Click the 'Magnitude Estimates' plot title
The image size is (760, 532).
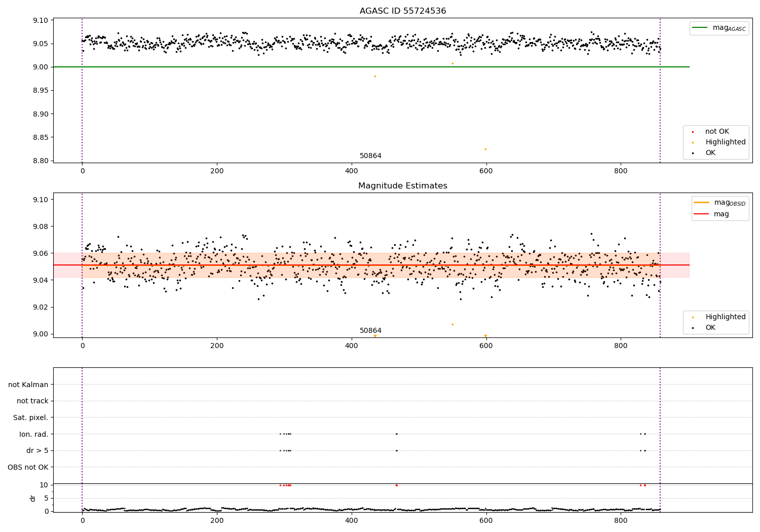tap(403, 186)
